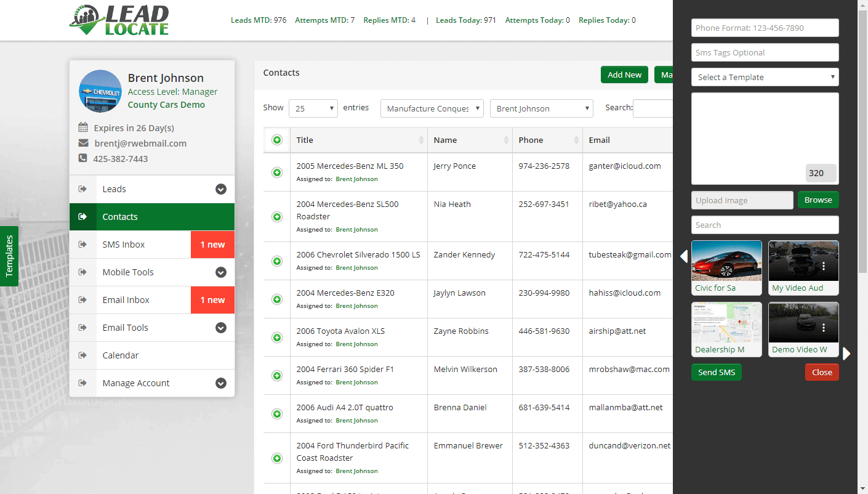The width and height of the screenshot is (868, 494).
Task: Open the Manufacture Conquest filter dropdown
Action: (432, 108)
